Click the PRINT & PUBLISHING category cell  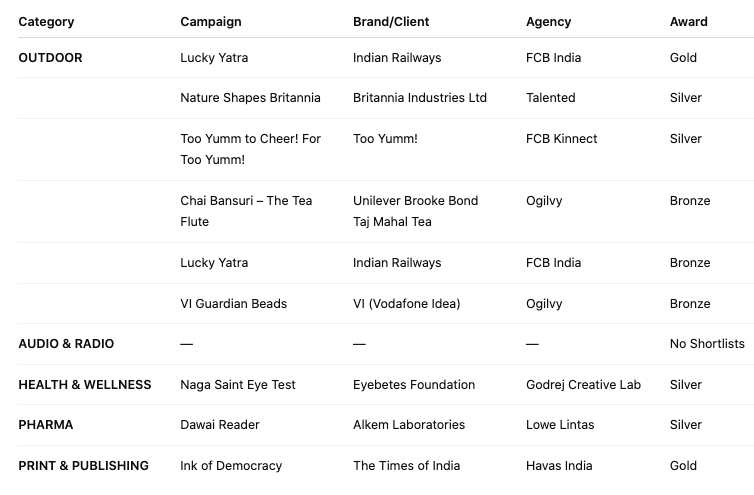pyautogui.click(x=83, y=466)
